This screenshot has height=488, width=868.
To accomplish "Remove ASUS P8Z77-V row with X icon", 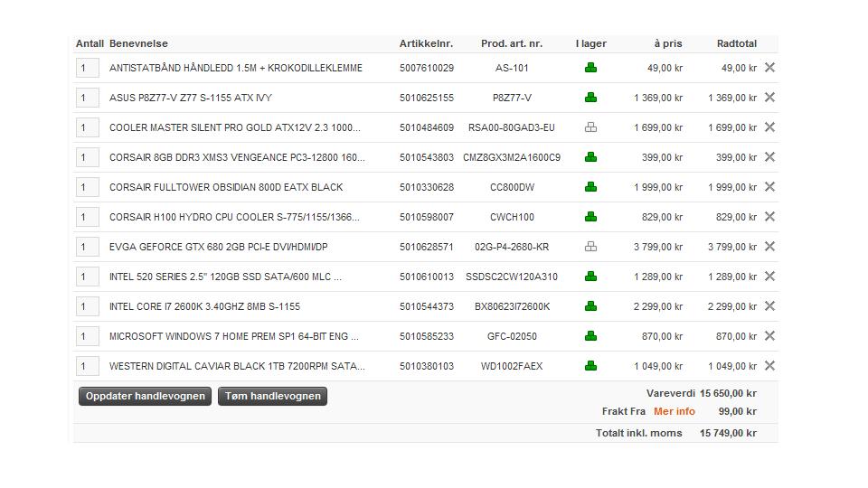I will (x=769, y=98).
